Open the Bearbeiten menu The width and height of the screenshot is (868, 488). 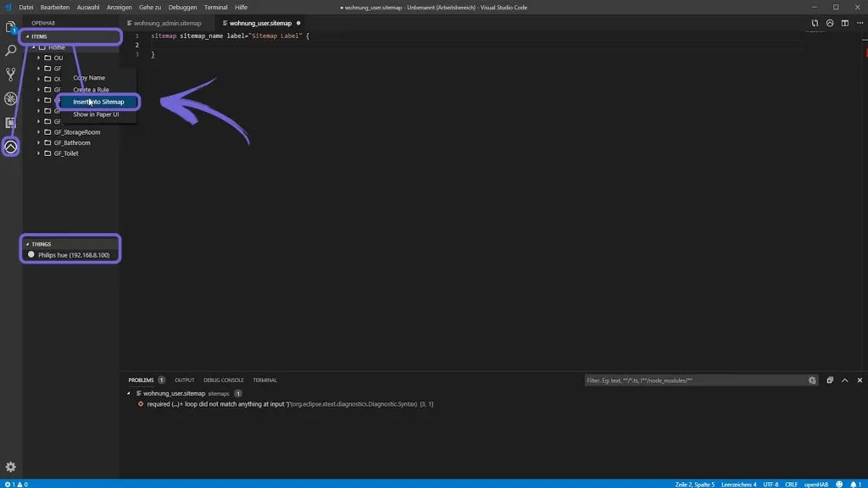point(55,7)
